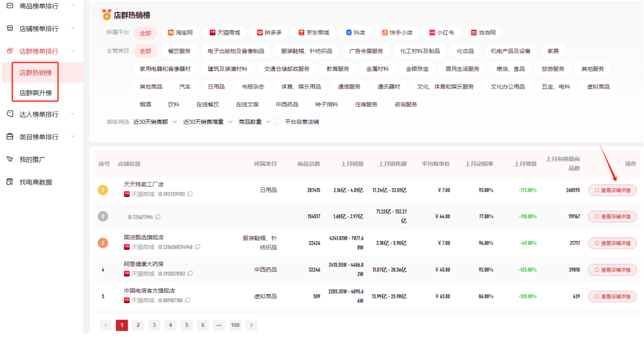Expand the 商品榜单排行 menu

click(x=73, y=6)
